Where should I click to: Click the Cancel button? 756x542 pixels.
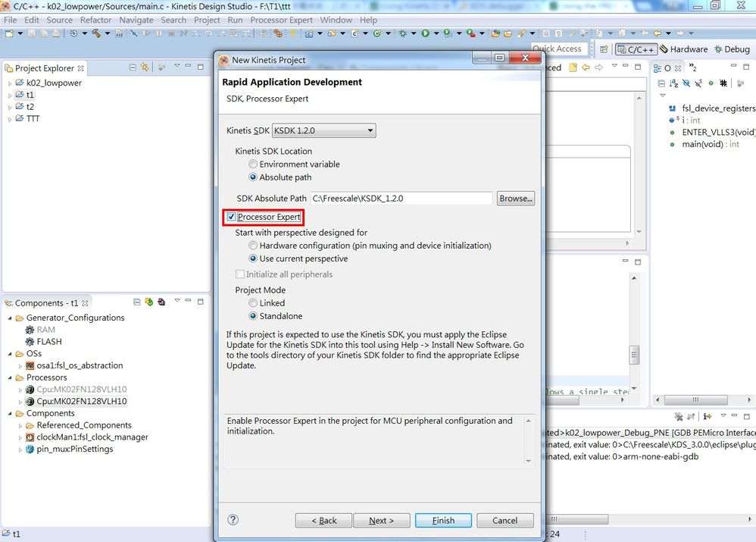click(x=505, y=520)
